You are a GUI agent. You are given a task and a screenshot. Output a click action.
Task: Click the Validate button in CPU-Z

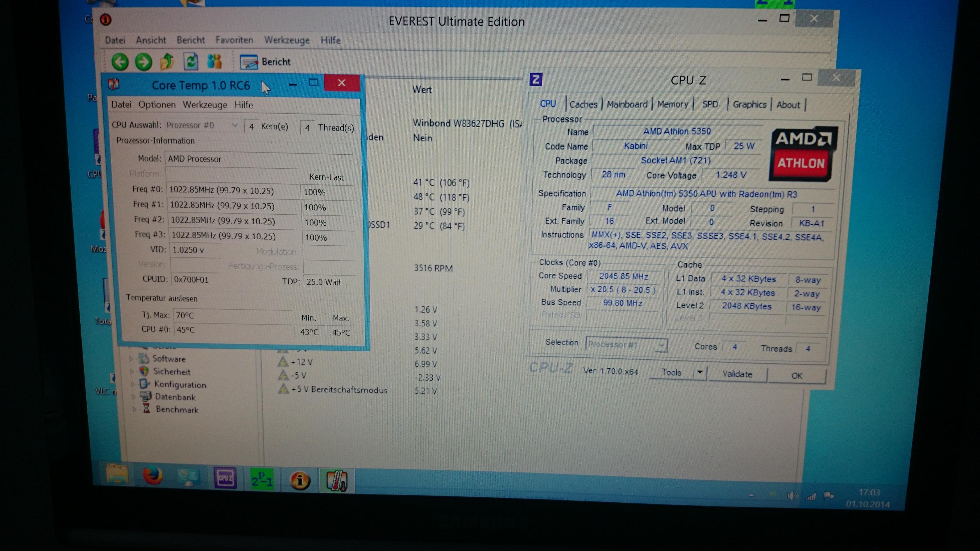(x=737, y=374)
